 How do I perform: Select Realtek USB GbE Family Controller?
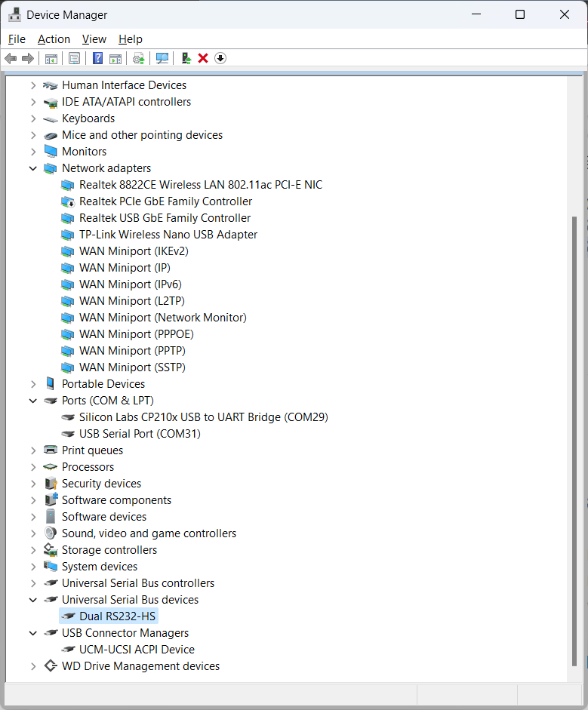coord(165,218)
